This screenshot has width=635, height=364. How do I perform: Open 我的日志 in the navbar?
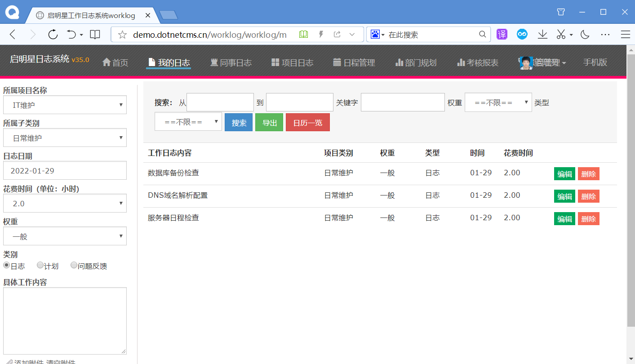point(169,63)
